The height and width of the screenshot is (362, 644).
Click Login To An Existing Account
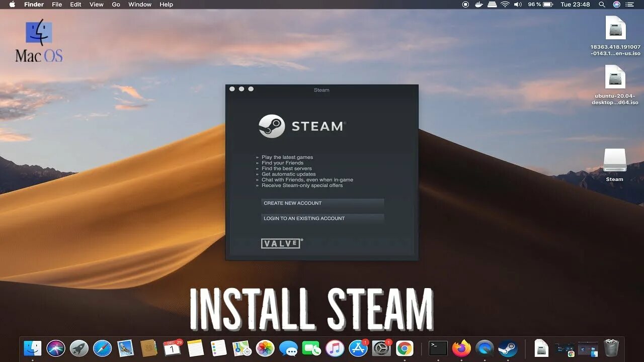click(x=323, y=218)
